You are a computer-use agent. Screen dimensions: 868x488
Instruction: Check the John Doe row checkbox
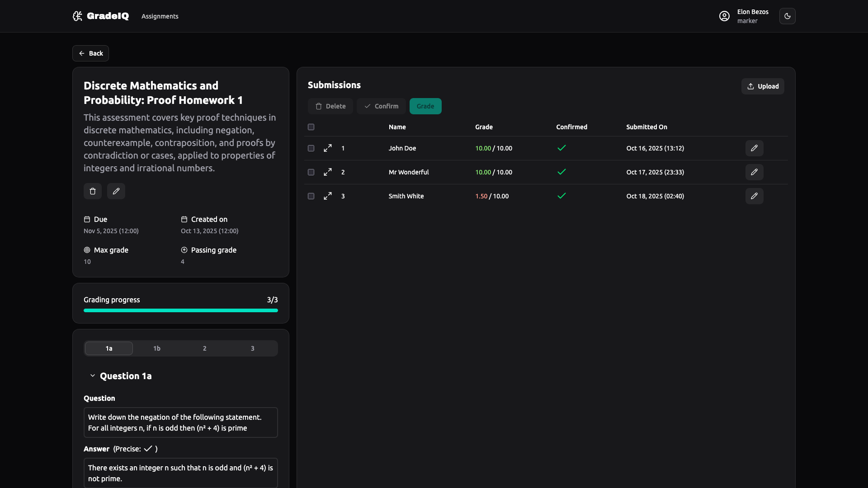311,148
